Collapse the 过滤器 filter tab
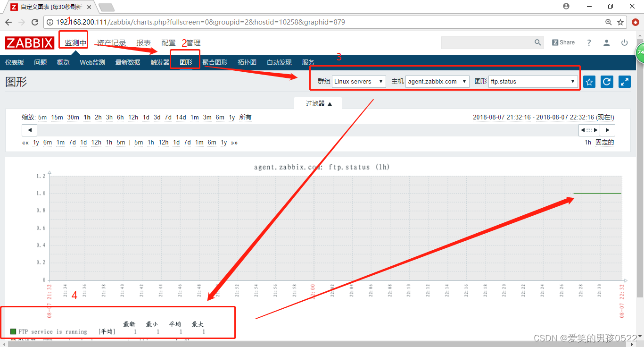Viewport: 644px width, 347px height. tap(318, 103)
